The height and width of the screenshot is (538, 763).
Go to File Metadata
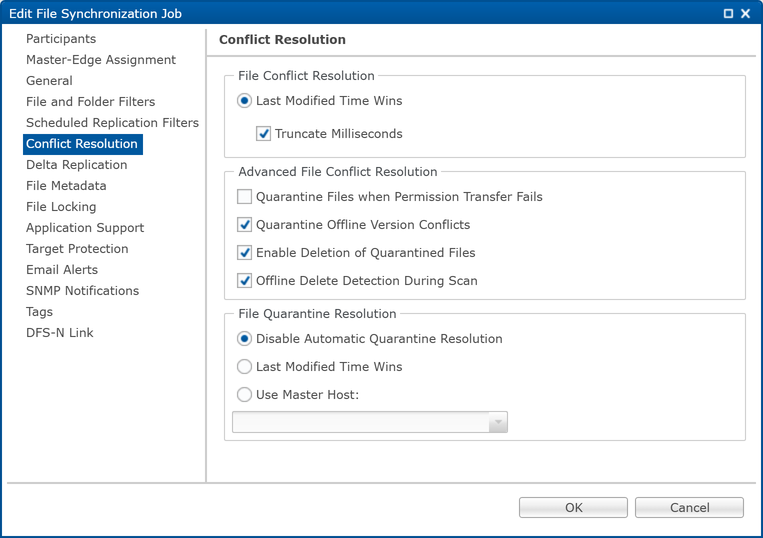[66, 186]
